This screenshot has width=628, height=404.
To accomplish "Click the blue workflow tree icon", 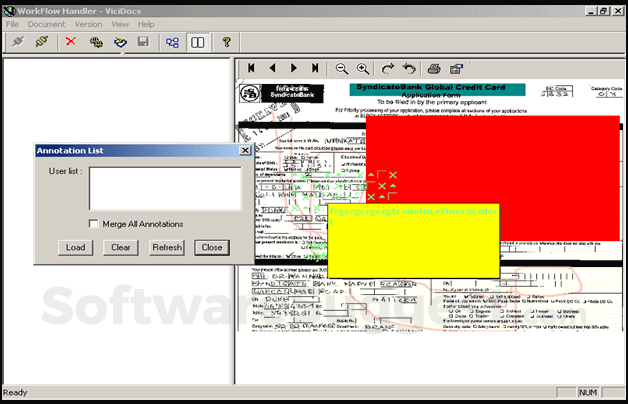I will pyautogui.click(x=172, y=42).
